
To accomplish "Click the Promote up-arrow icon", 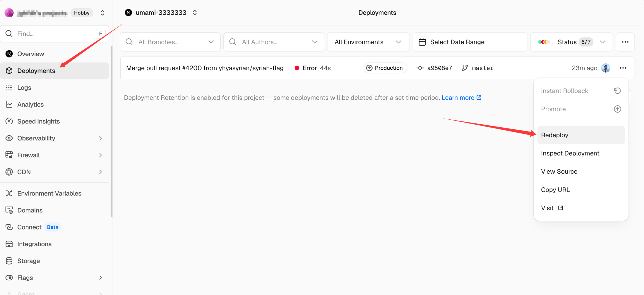I will (x=617, y=109).
